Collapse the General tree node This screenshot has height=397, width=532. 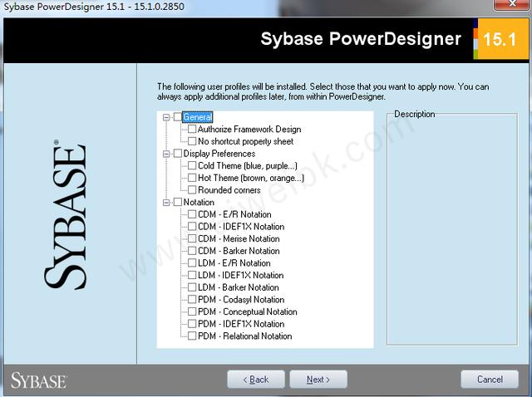pyautogui.click(x=166, y=117)
